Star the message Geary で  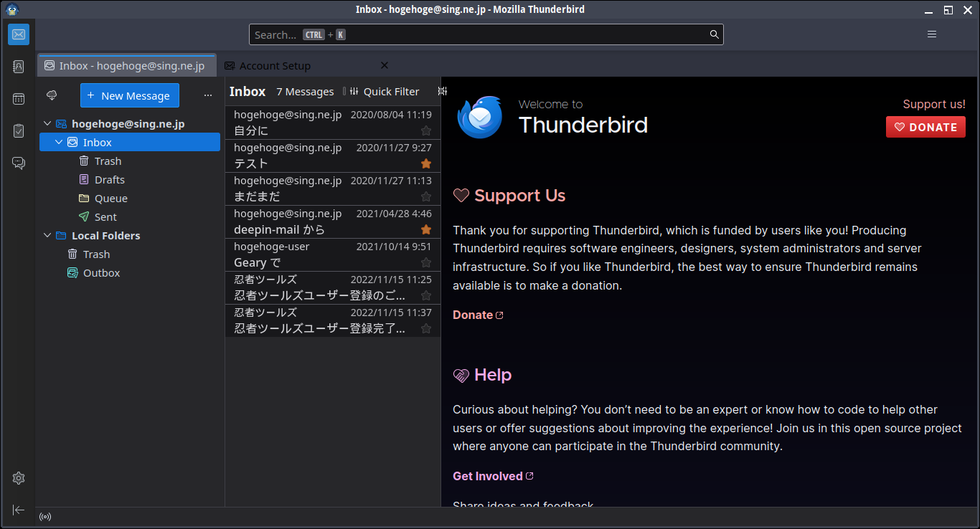(x=426, y=262)
